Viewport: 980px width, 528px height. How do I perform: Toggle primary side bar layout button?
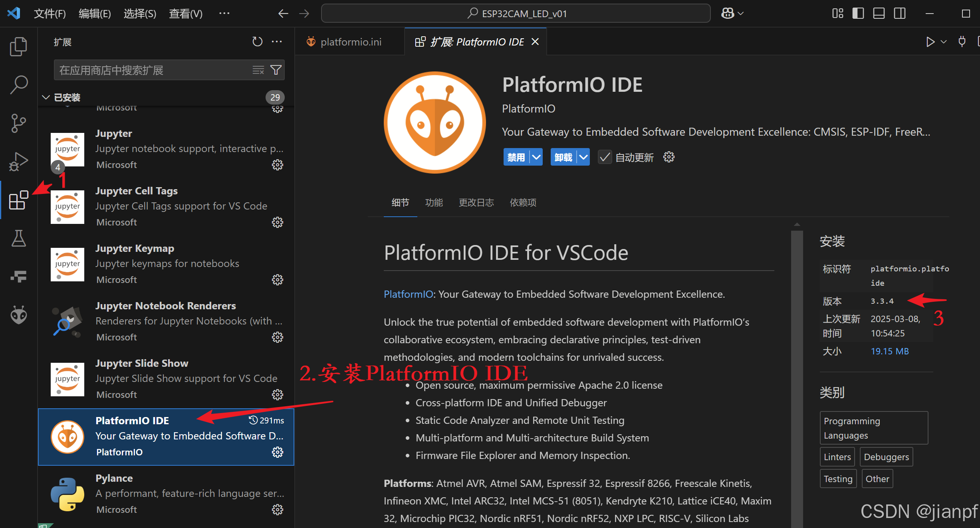tap(858, 14)
